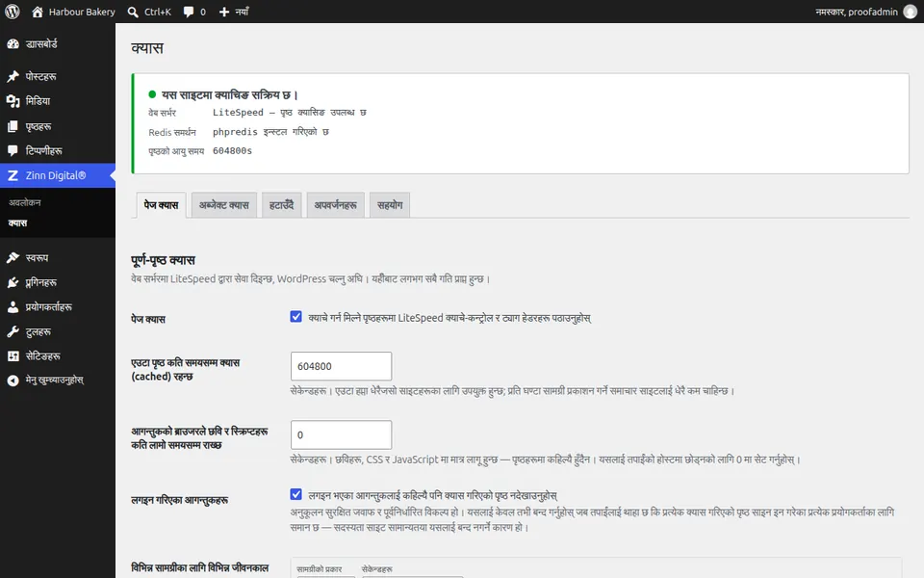Focus the browser cache field showing 0
The height and width of the screenshot is (578, 924).
pos(341,434)
